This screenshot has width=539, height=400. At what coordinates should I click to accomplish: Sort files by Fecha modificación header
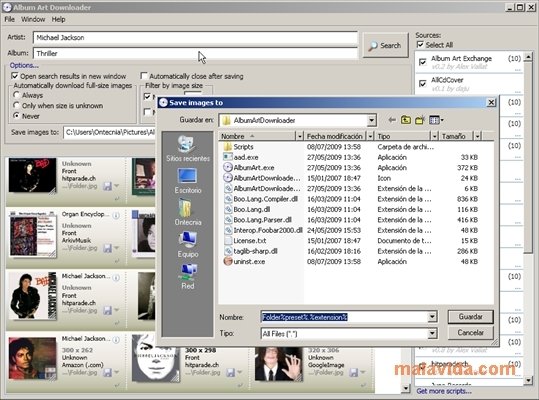(335, 136)
